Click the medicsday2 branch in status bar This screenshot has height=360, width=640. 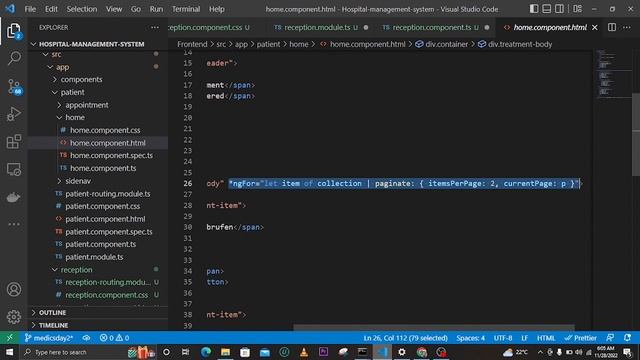(48, 338)
